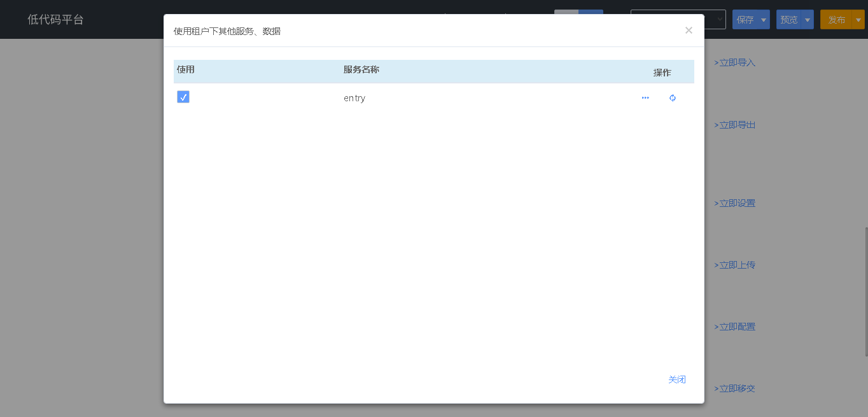This screenshot has height=417, width=868.
Task: Expand the 发布 dropdown arrow
Action: pyautogui.click(x=858, y=20)
